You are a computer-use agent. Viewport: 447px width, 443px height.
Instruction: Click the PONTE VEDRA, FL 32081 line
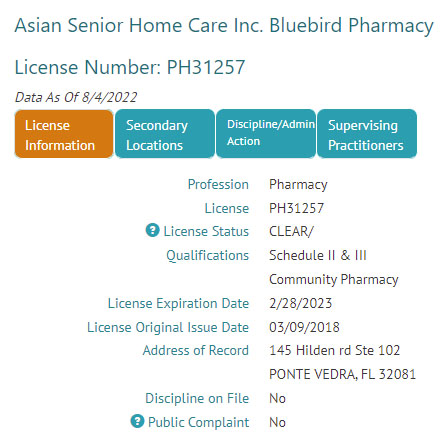[343, 374]
